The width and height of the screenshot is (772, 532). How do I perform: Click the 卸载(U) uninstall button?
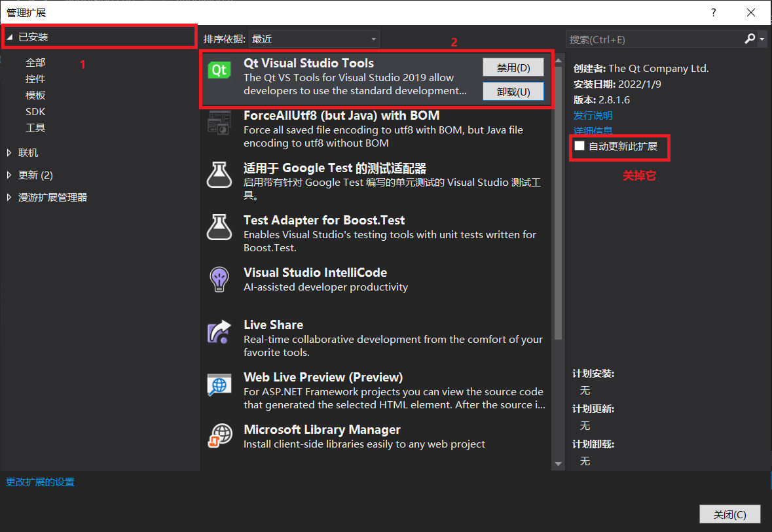pyautogui.click(x=513, y=92)
